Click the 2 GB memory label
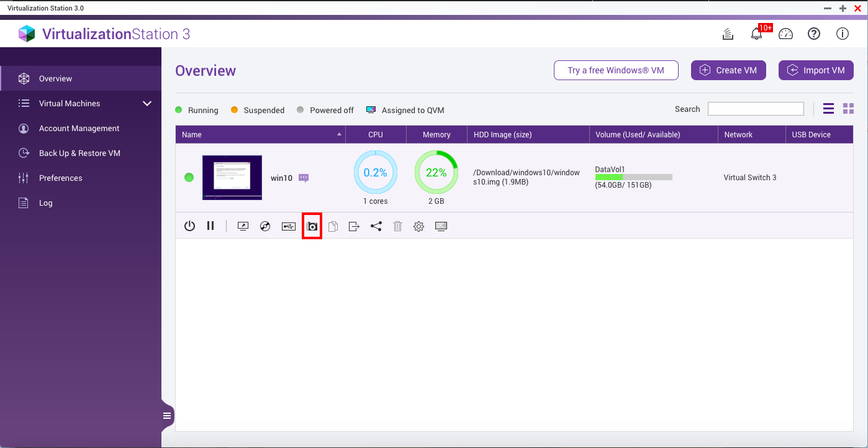The image size is (868, 448). tap(436, 201)
